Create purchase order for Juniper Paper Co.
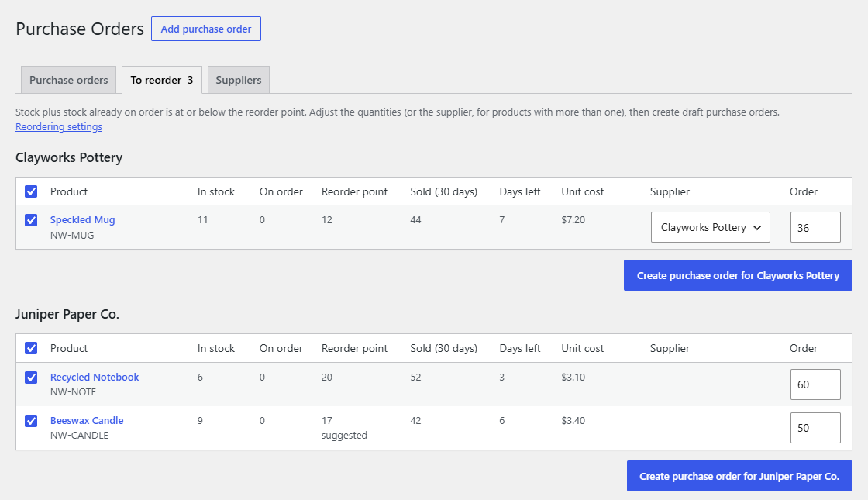This screenshot has width=868, height=500. coord(739,476)
